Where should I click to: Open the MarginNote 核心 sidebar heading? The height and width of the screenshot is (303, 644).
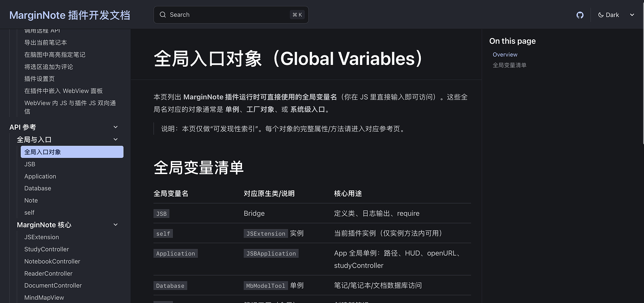(x=44, y=225)
